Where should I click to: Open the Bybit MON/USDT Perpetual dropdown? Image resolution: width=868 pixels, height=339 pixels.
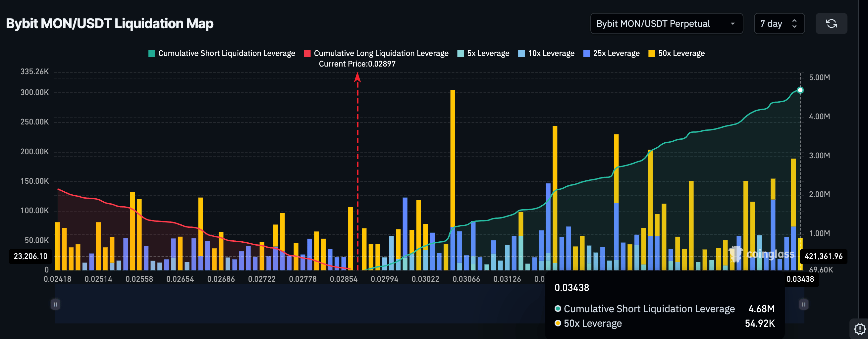(x=666, y=24)
